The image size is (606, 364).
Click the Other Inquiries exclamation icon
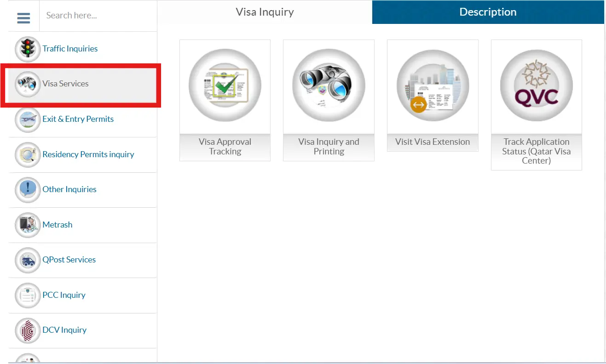click(x=27, y=190)
